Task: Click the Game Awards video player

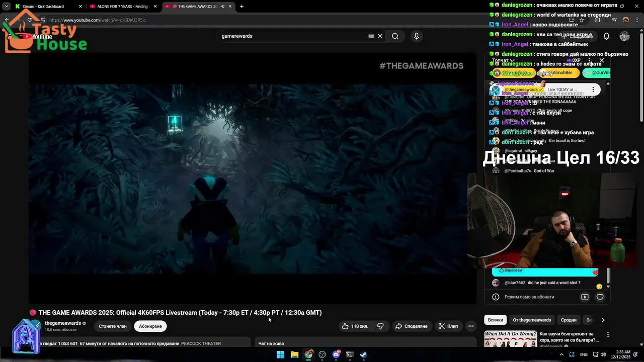Action: click(253, 178)
